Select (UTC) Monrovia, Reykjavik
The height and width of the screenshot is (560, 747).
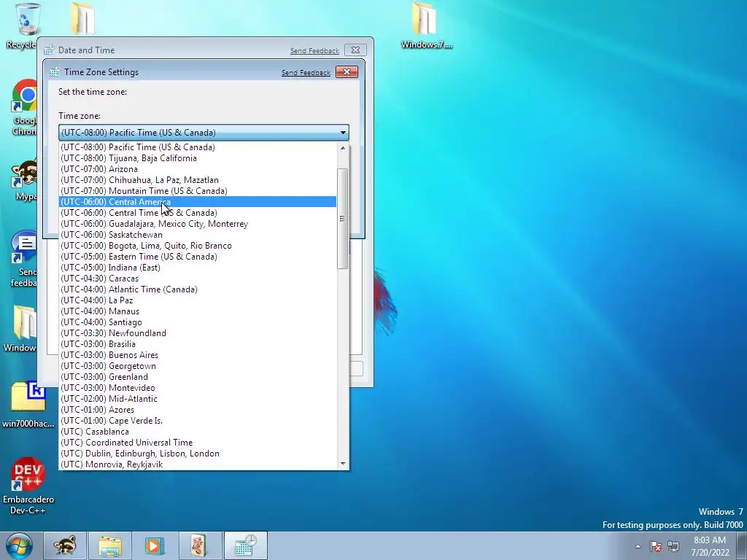coord(198,464)
